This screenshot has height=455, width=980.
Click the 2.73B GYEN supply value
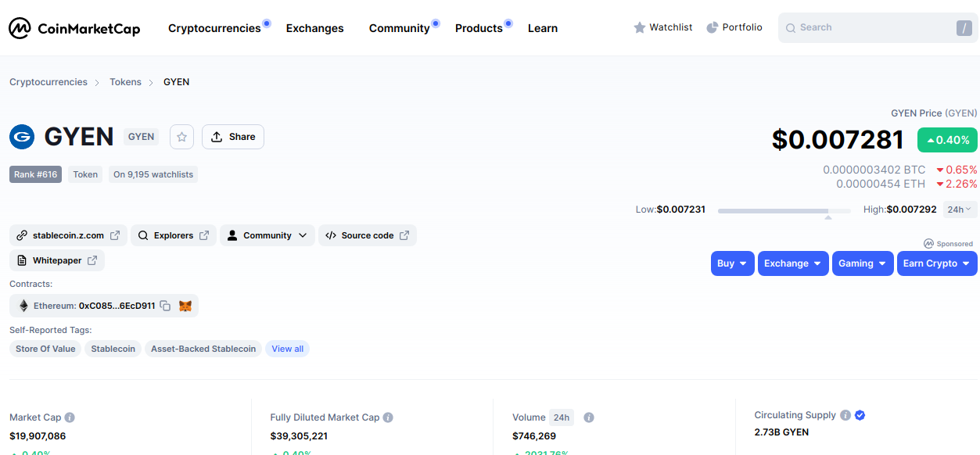point(781,432)
